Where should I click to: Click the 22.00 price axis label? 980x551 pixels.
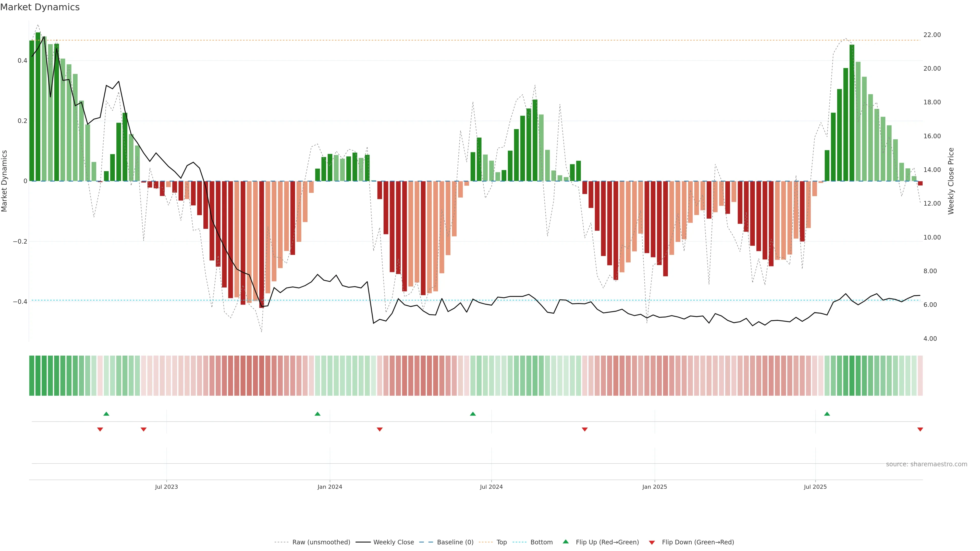coord(932,35)
